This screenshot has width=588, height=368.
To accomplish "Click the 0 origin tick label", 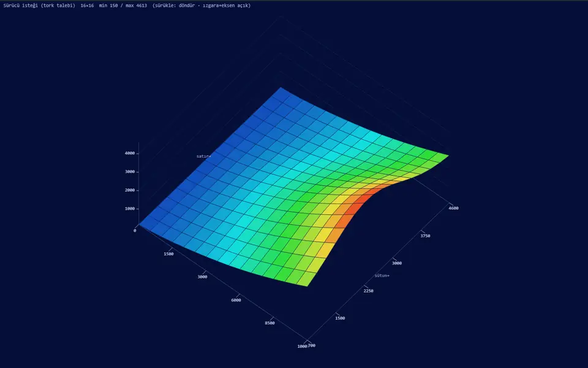I will point(135,231).
